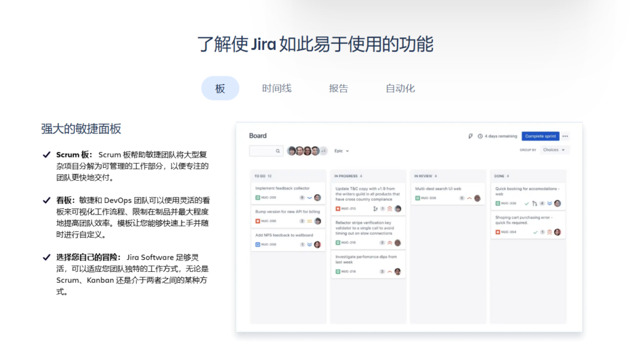The width and height of the screenshot is (630, 364).
Task: Click the story points badge on NUC-205
Action: (x=302, y=197)
